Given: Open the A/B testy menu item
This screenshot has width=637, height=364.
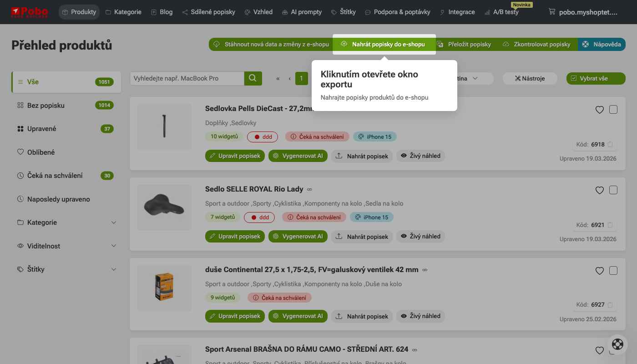Looking at the screenshot, I should 501,12.
